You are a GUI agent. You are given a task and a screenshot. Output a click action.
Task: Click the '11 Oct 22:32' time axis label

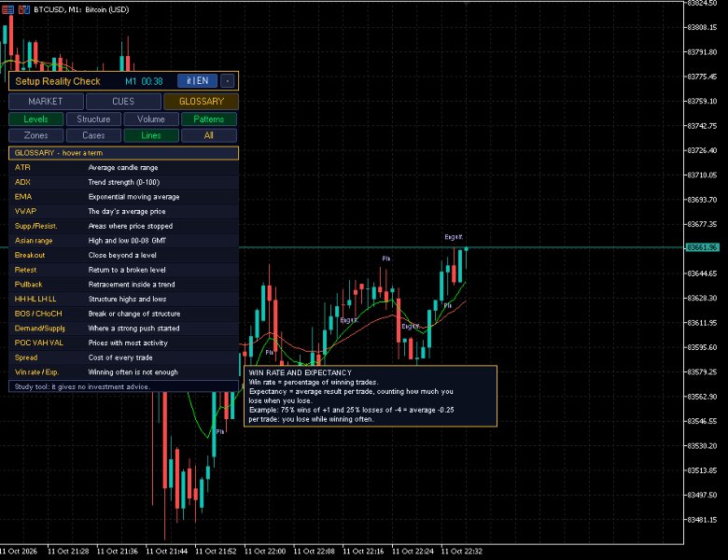pos(461,552)
